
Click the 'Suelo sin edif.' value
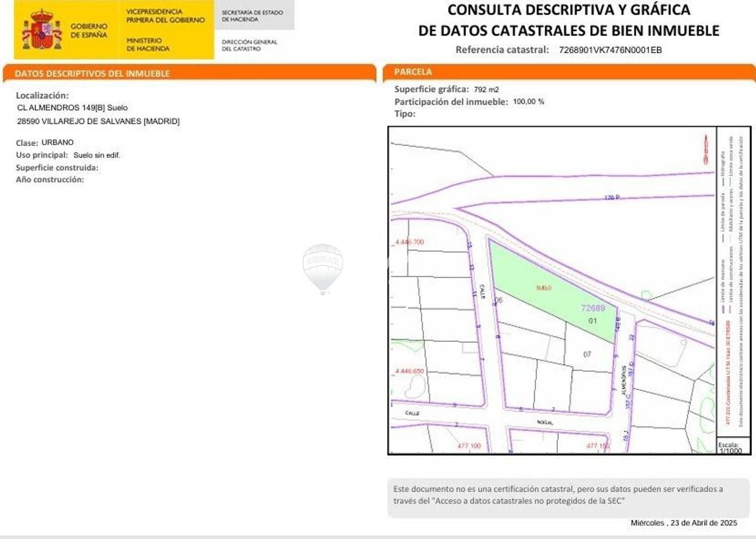[x=97, y=155]
